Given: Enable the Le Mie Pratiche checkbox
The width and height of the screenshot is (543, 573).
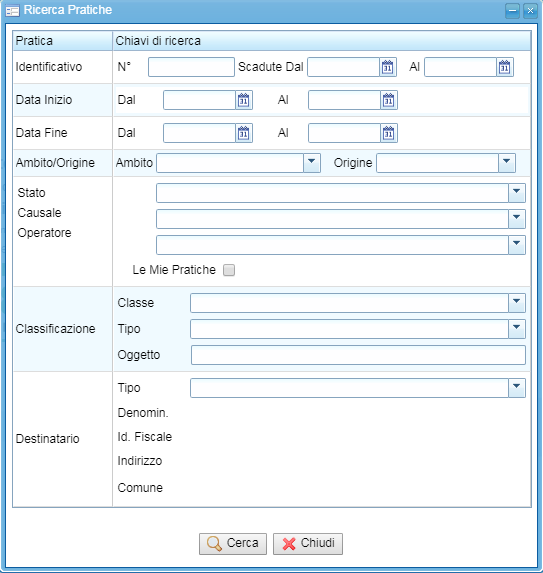Looking at the screenshot, I should (x=229, y=270).
